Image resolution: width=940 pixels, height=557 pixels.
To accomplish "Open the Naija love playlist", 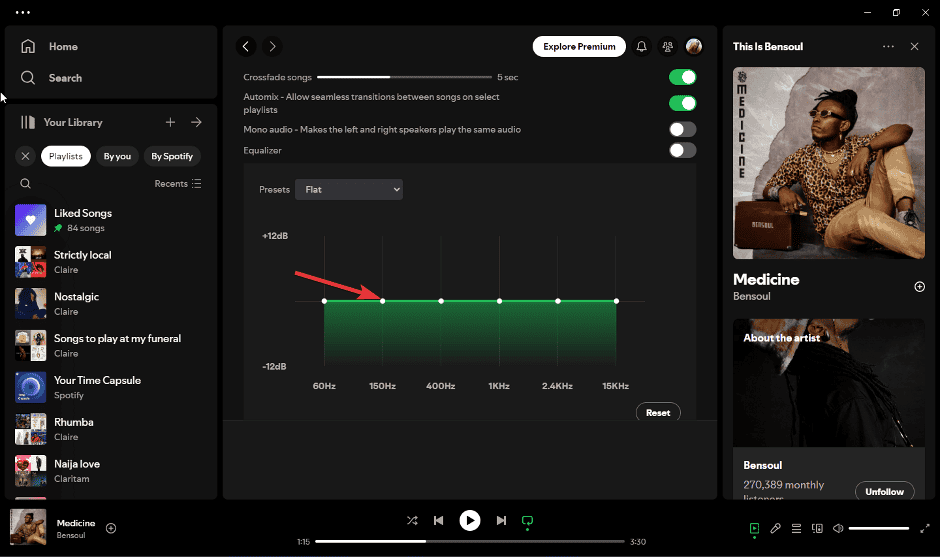I will coord(111,471).
